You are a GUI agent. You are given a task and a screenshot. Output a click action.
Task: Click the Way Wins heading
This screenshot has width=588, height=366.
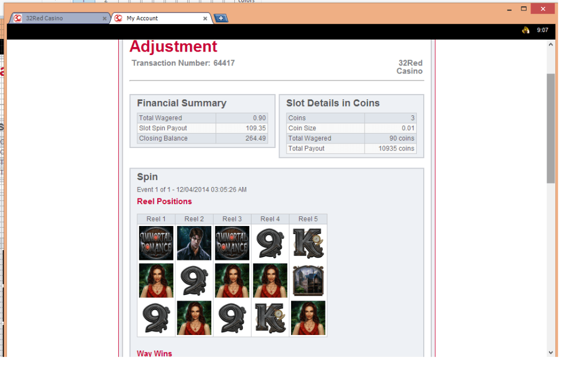pyautogui.click(x=154, y=353)
